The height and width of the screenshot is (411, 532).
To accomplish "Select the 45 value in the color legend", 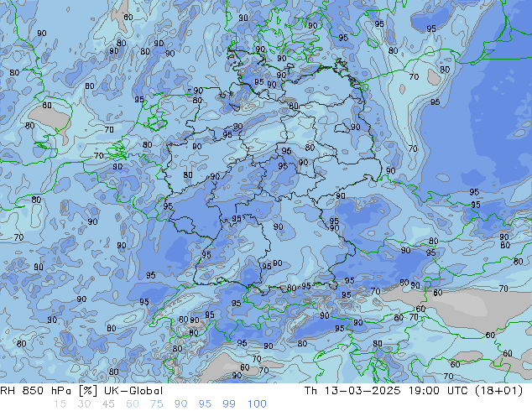I will pyautogui.click(x=108, y=404).
